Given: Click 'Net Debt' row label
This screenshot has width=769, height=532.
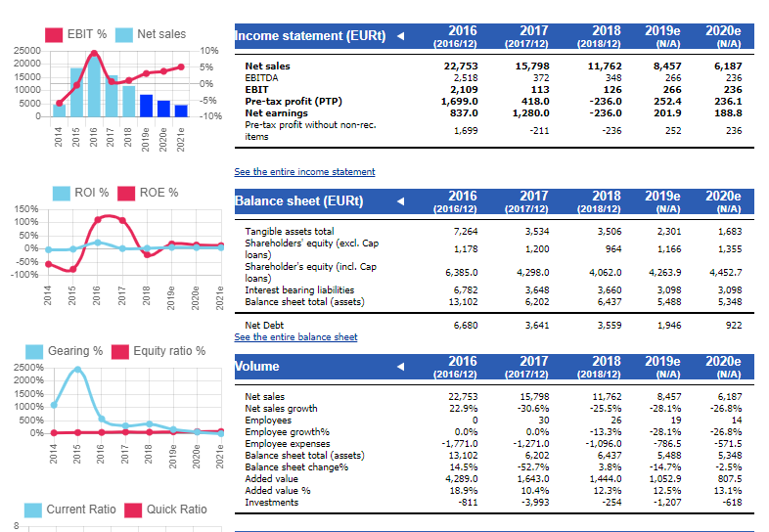Looking at the screenshot, I should click(x=264, y=326).
